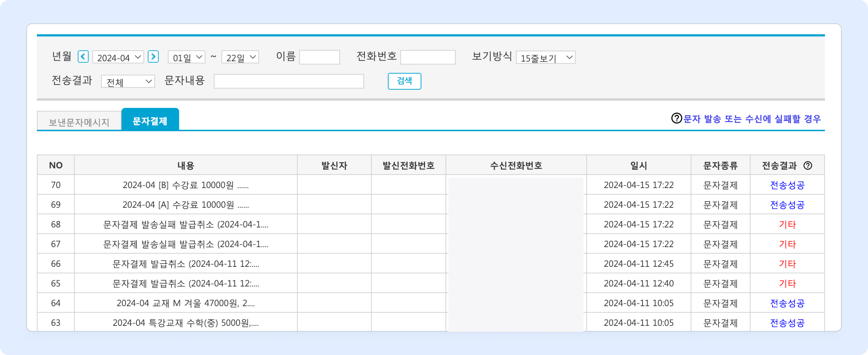Click the 문자내용 text input field

[x=289, y=81]
